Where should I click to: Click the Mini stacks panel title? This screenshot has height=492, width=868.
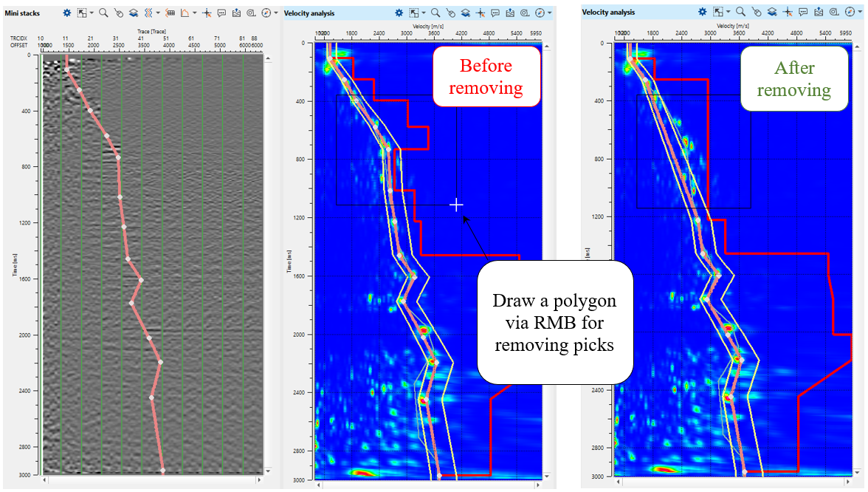pyautogui.click(x=22, y=13)
